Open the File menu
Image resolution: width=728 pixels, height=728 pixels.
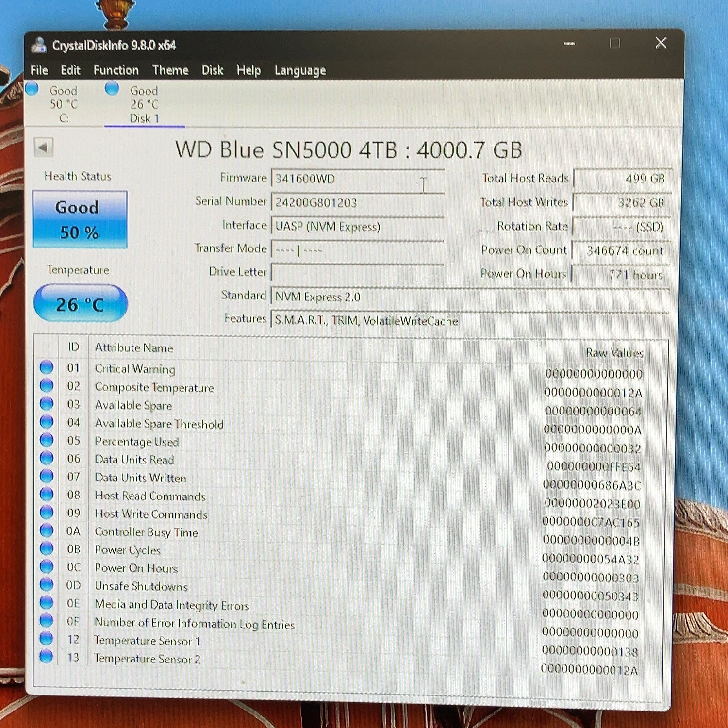pyautogui.click(x=39, y=70)
